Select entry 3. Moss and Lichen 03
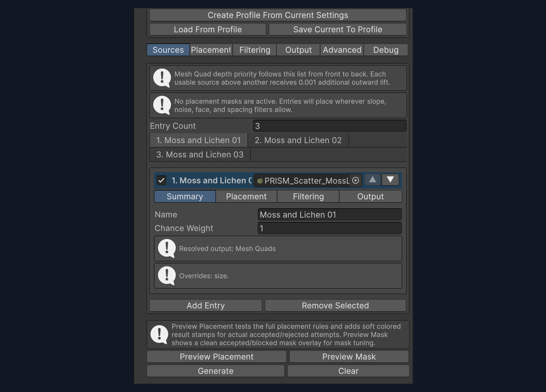546x392 pixels. 200,154
